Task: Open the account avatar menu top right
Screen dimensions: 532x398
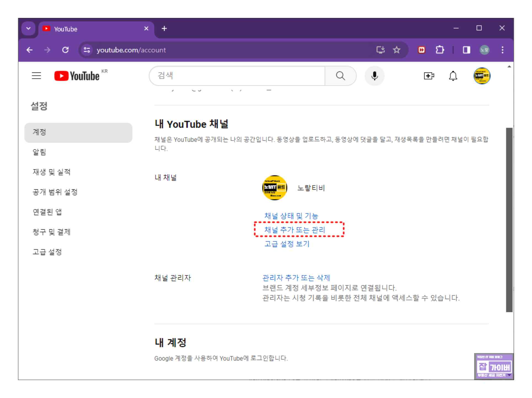Action: click(482, 76)
